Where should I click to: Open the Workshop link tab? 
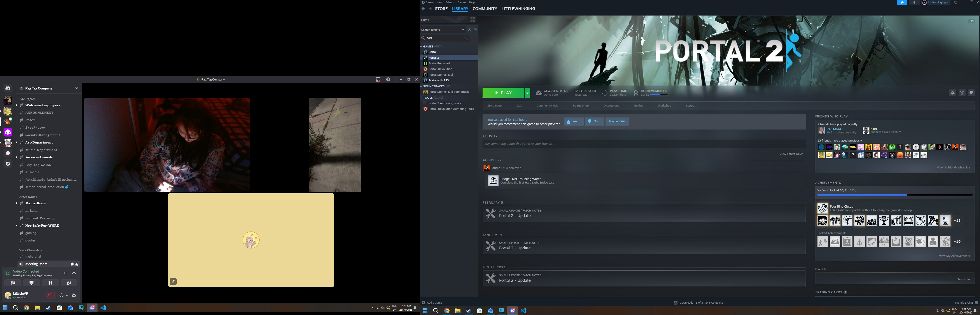click(x=664, y=105)
